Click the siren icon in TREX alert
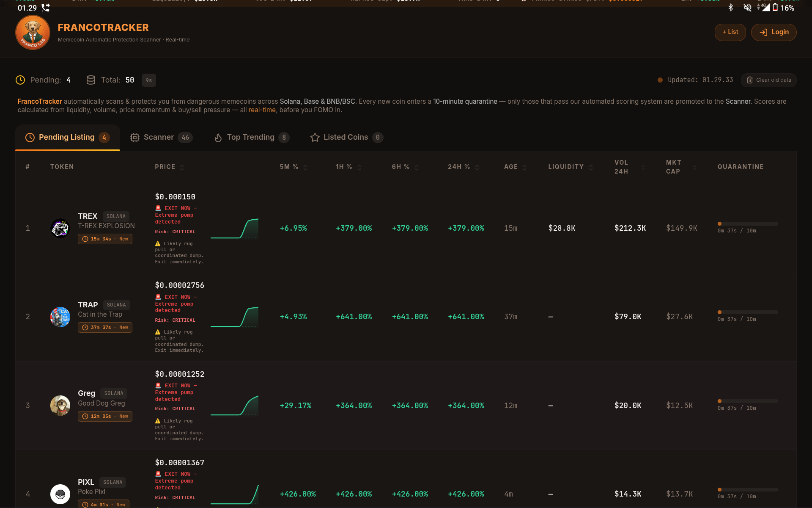This screenshot has height=508, width=812. point(158,208)
